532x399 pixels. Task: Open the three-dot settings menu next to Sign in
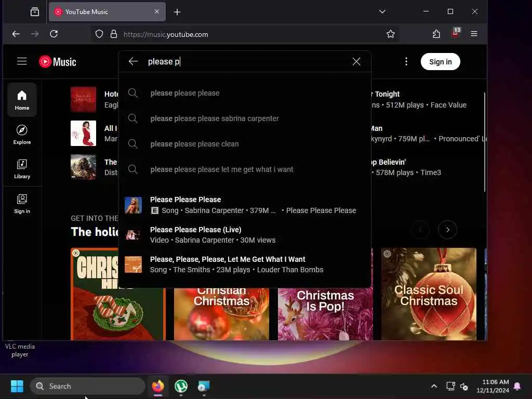[406, 61]
